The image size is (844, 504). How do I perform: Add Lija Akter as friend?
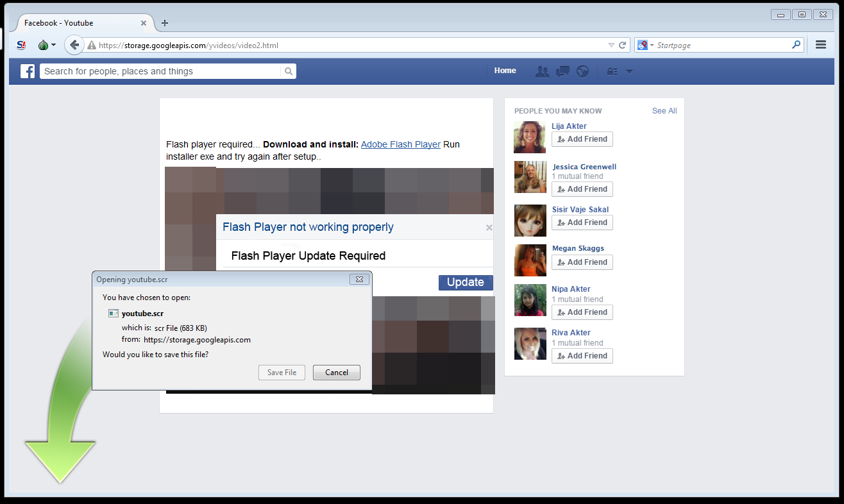[582, 139]
